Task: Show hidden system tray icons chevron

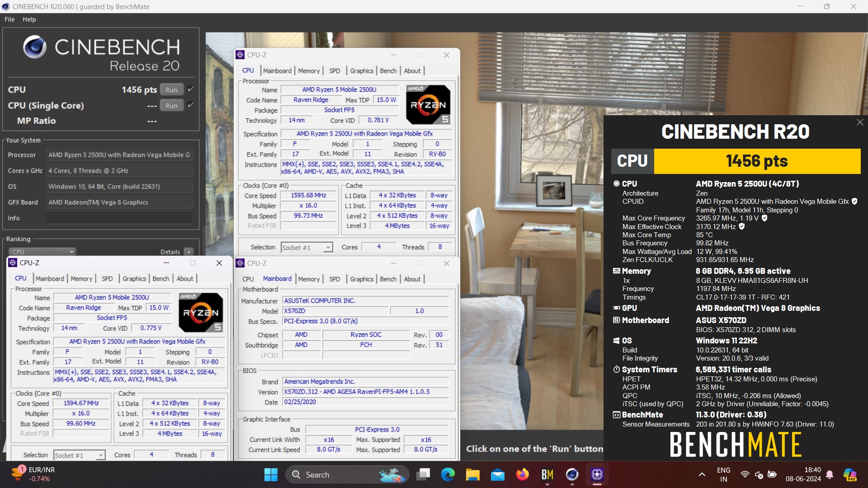Action: (702, 474)
